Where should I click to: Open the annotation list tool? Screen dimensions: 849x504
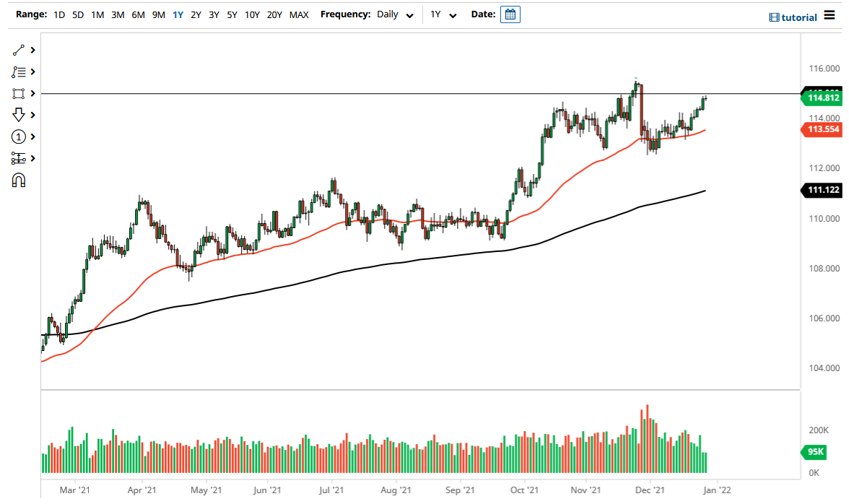pyautogui.click(x=19, y=71)
